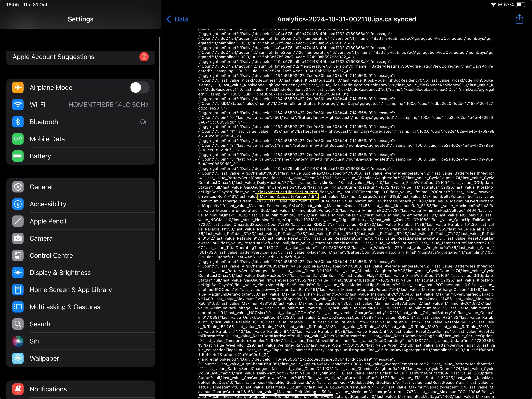The image size is (532, 399).
Task: Open Wi-Fi settings via its icon
Action: coord(18,105)
